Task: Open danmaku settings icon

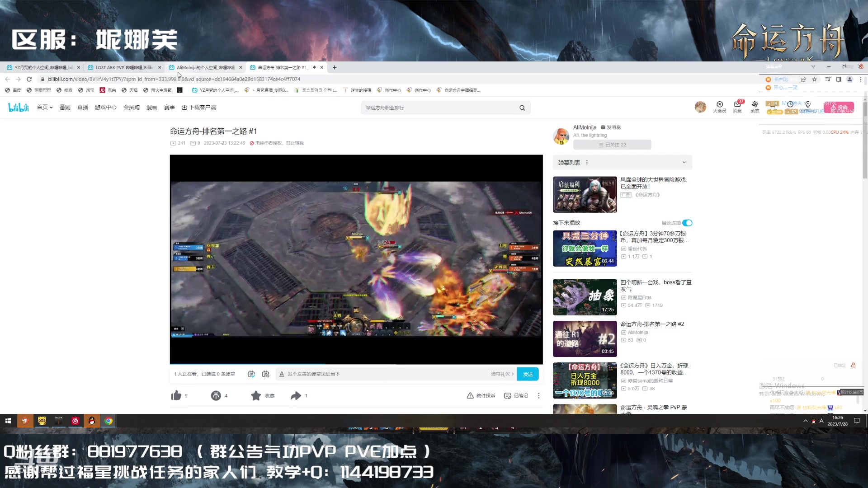Action: [x=266, y=374]
